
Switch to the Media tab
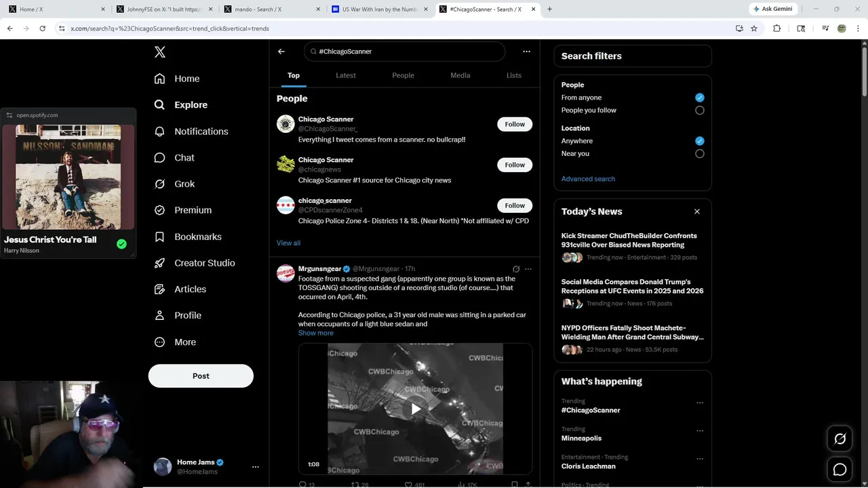pyautogui.click(x=460, y=75)
